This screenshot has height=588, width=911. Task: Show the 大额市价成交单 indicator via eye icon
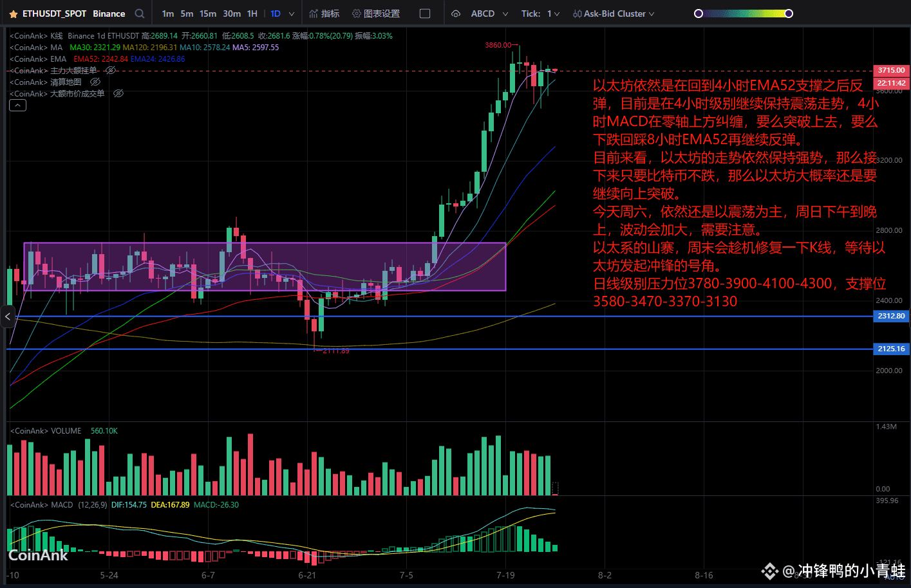(118, 93)
